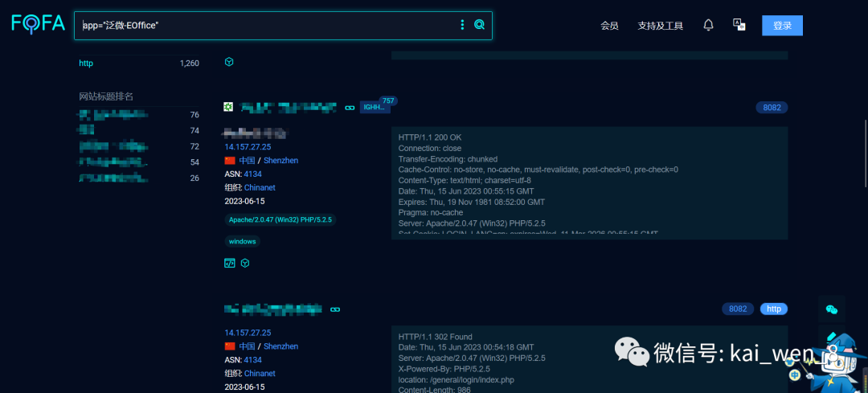This screenshot has width=868, height=393.
Task: Click the title ranking row with count 72
Action: tap(139, 147)
